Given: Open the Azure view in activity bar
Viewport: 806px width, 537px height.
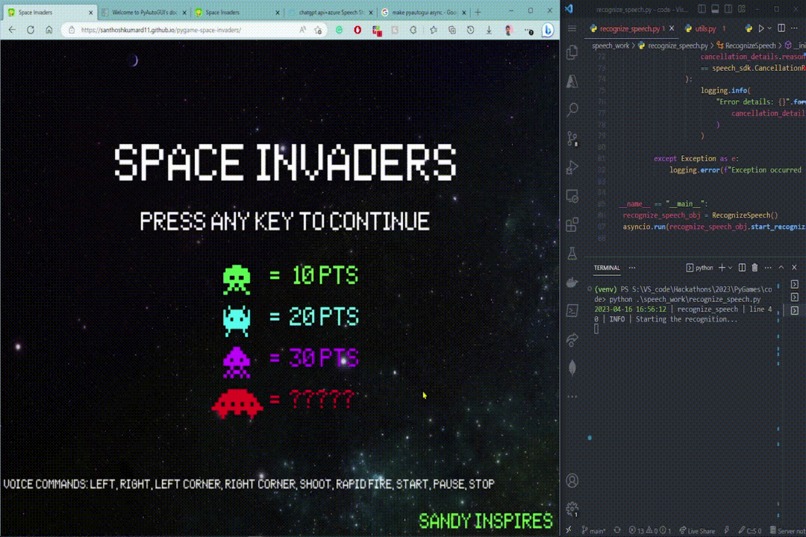Looking at the screenshot, I should coord(572,81).
